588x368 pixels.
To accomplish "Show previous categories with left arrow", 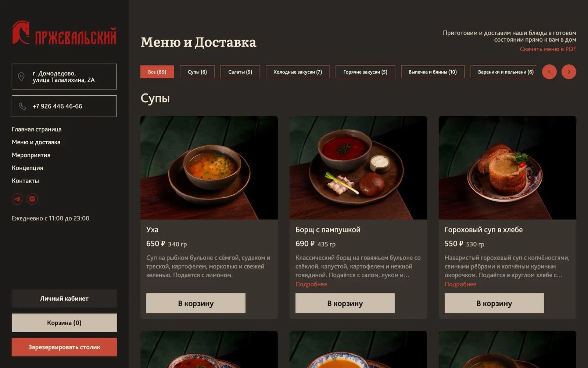I will click(x=549, y=72).
